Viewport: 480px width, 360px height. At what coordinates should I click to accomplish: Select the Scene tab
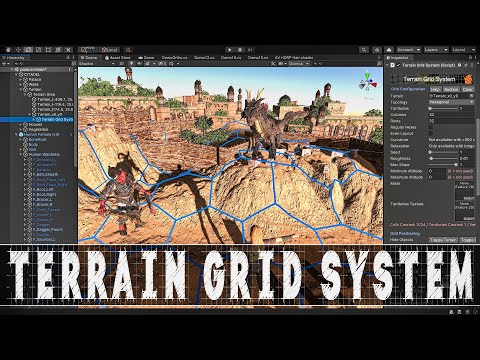[89, 57]
